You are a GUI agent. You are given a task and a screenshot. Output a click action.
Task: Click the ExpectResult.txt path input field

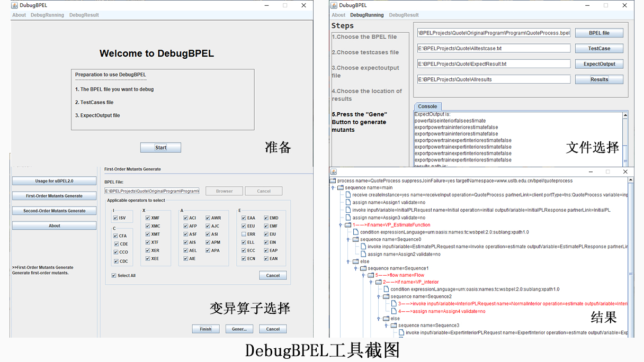pyautogui.click(x=494, y=64)
